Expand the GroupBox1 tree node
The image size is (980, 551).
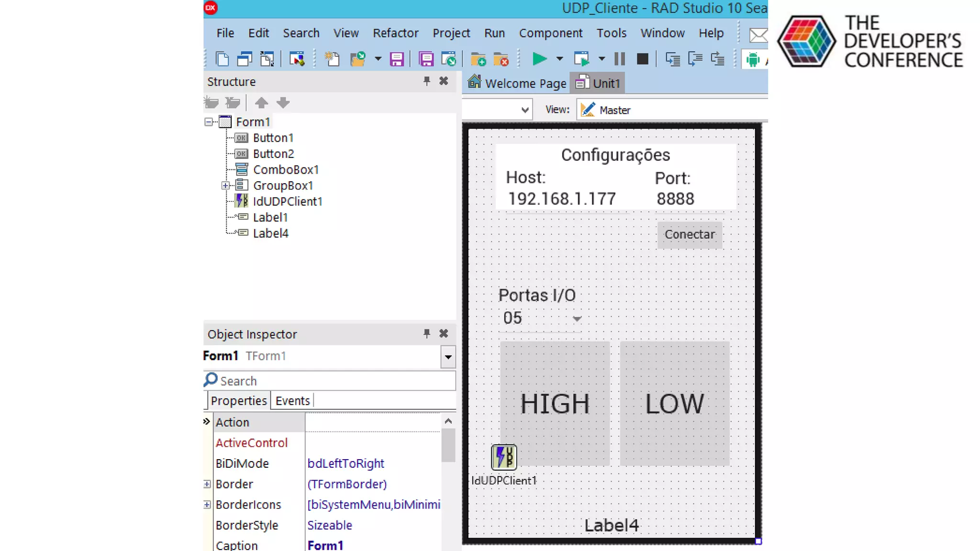225,186
